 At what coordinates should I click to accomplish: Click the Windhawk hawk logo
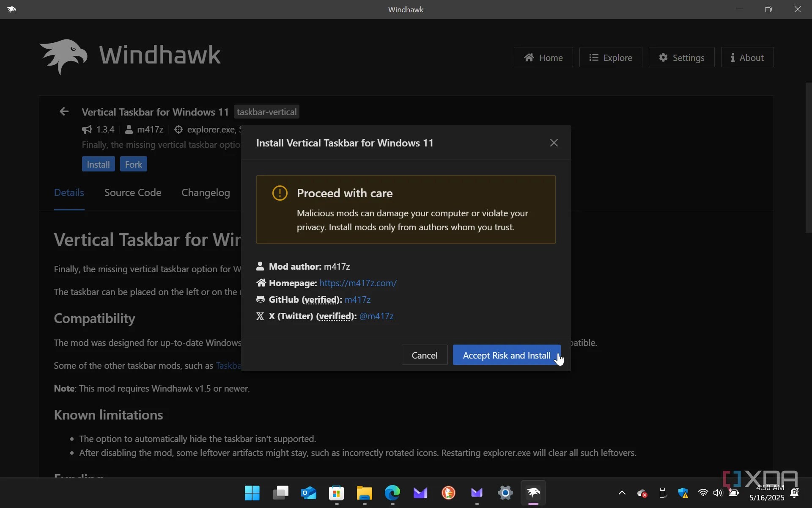(63, 56)
